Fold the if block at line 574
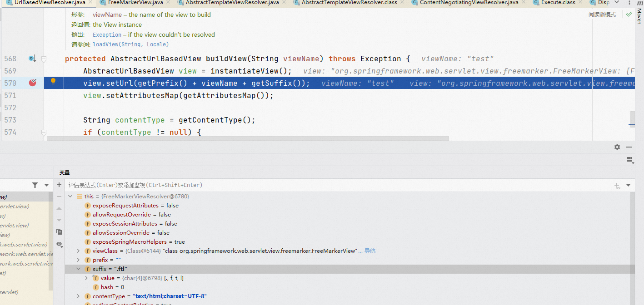 tap(44, 132)
